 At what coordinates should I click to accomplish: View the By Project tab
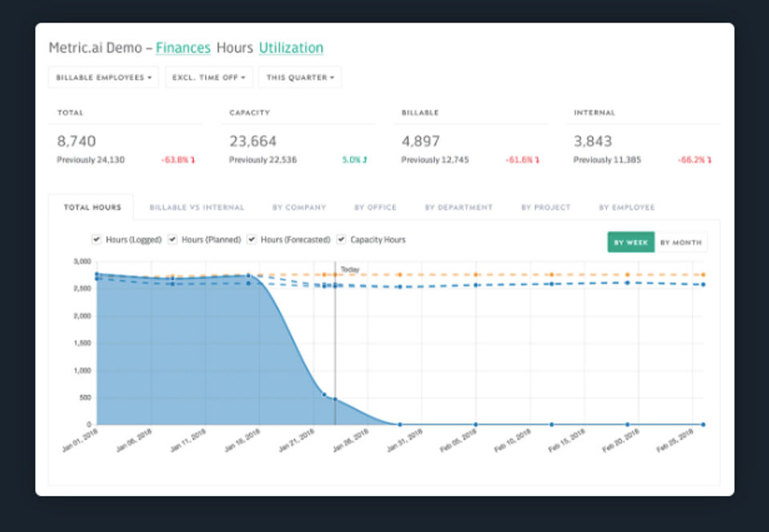[546, 208]
